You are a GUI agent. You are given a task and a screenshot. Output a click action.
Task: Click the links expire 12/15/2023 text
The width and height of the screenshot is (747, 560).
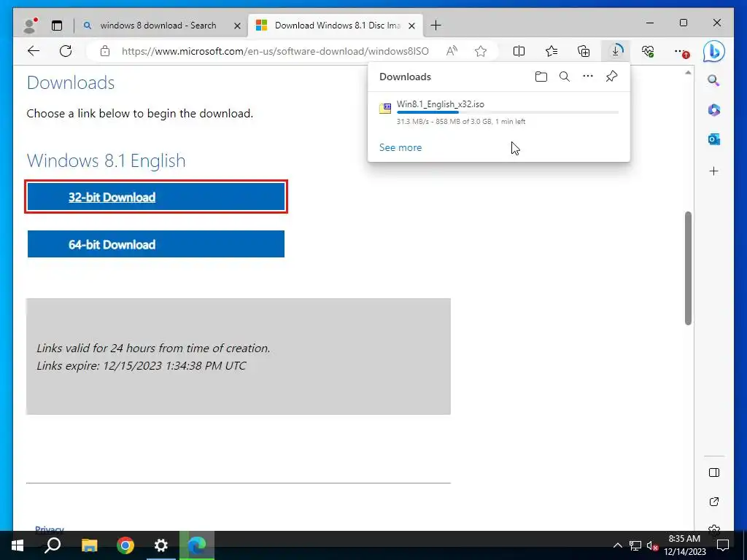click(x=142, y=366)
